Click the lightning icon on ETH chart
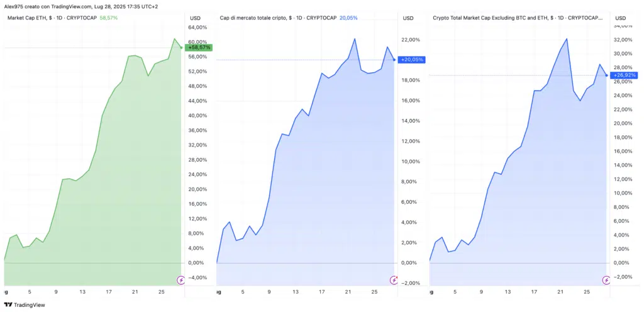Screen dimensions: 644x312 181,280
